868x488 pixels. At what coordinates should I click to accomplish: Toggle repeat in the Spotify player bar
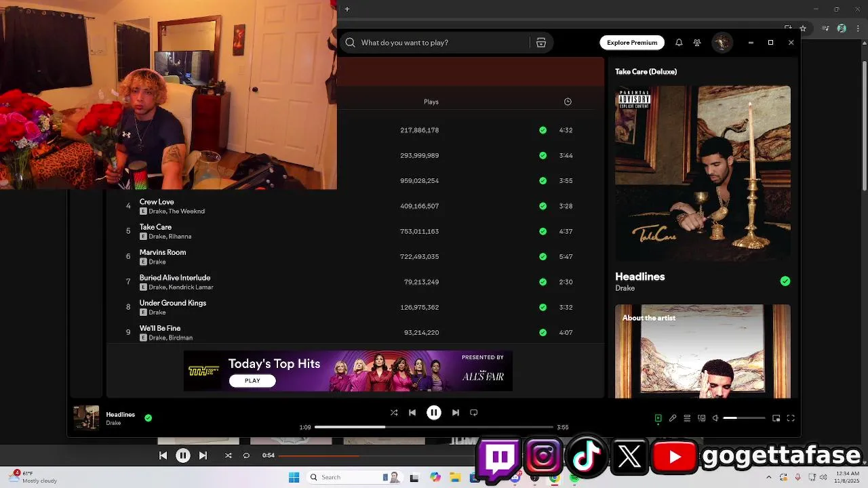(474, 412)
